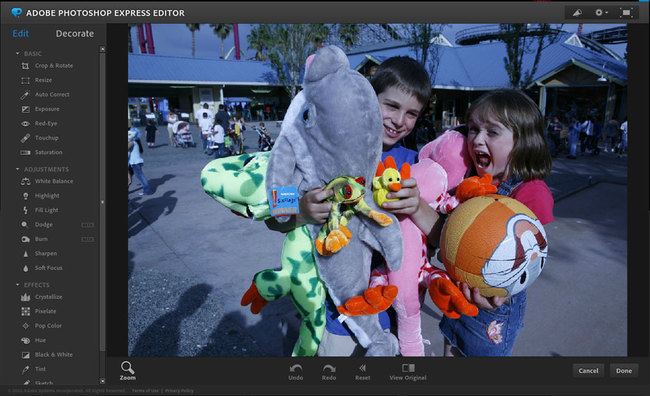Viewport: 650px width, 396px height.
Task: Select the Pixelate effect
Action: [x=38, y=311]
